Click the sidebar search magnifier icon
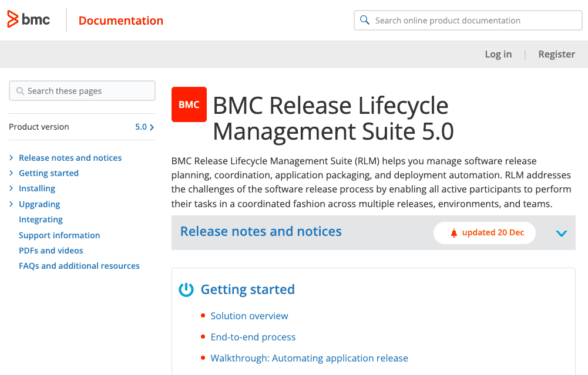Viewport: 588px width, 375px height. click(20, 91)
